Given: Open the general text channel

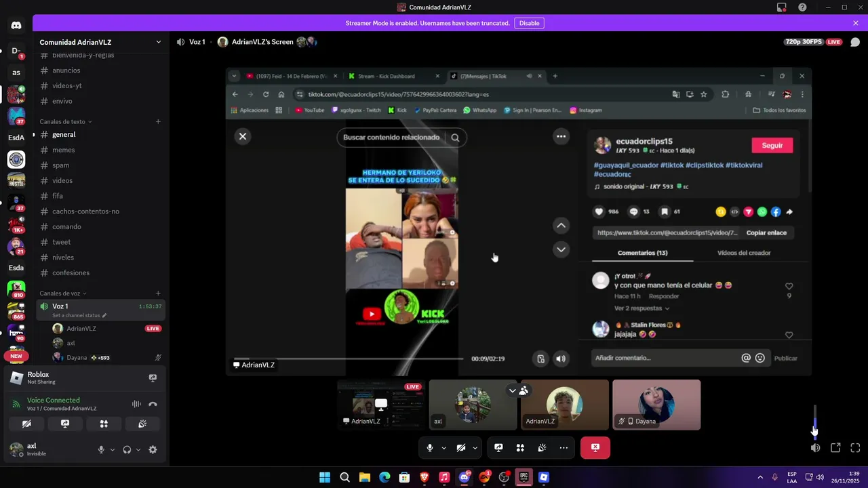Looking at the screenshot, I should 101,135.
